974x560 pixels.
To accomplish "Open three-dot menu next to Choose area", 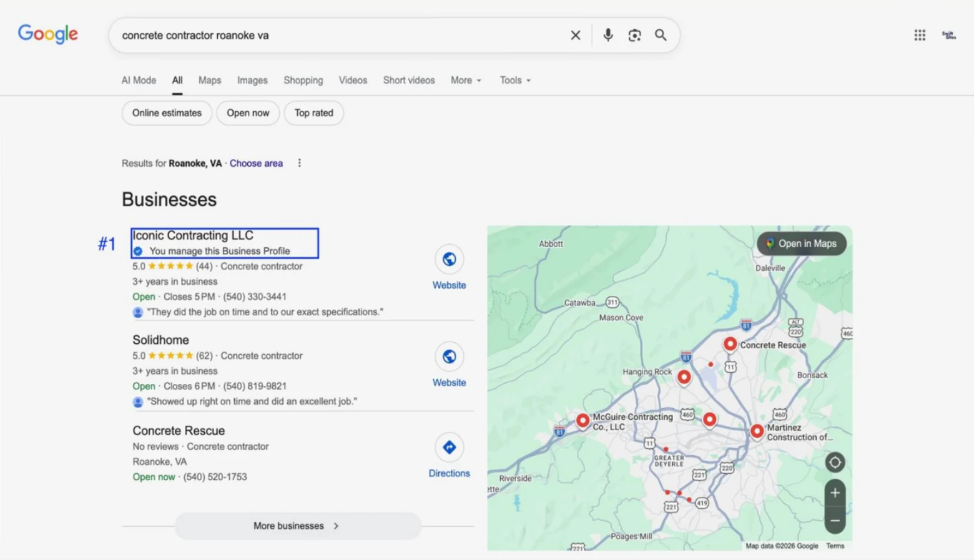I will click(300, 163).
